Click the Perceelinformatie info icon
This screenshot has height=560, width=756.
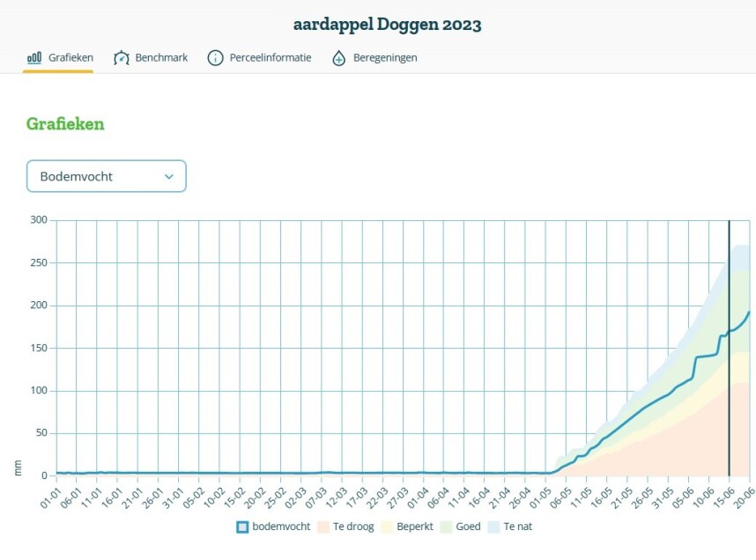[215, 58]
